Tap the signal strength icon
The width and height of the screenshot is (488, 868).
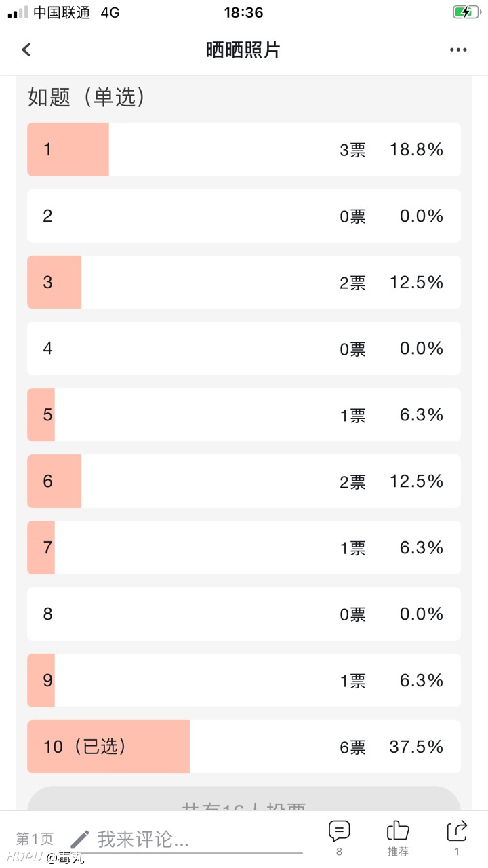point(18,12)
